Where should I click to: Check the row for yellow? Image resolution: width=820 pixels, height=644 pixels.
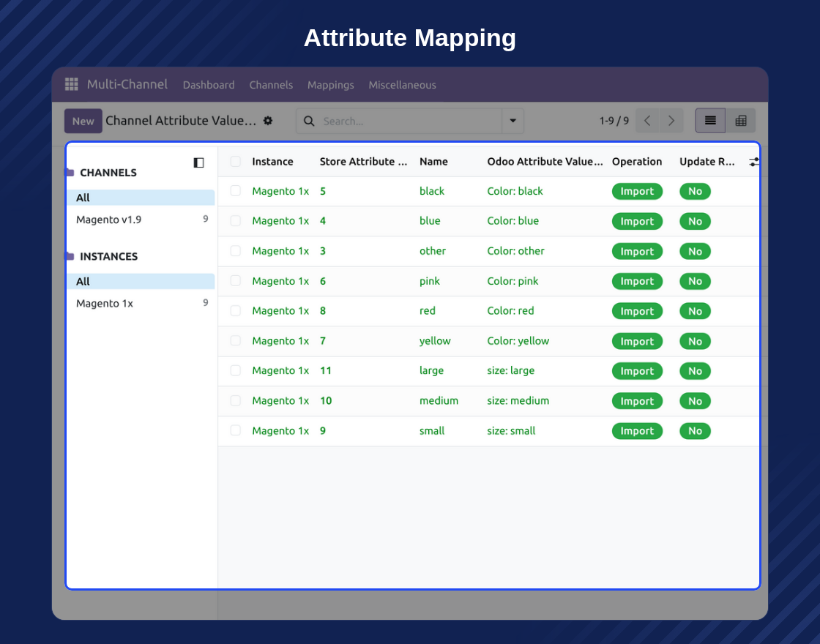235,340
